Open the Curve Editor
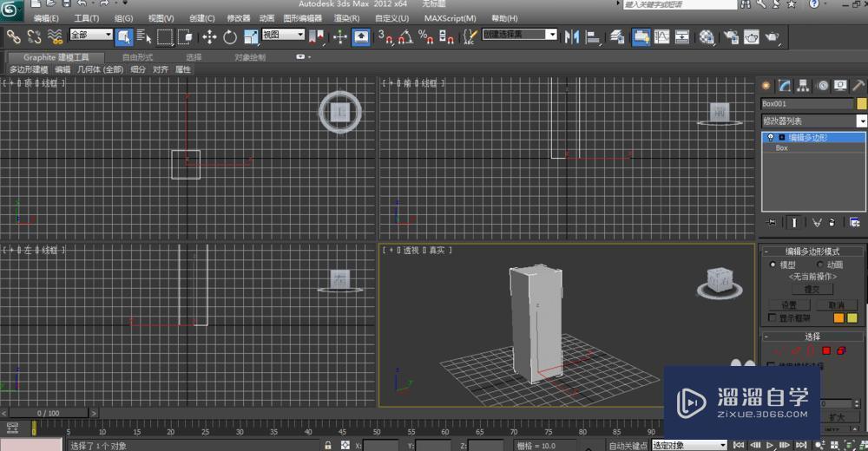Screen dimensions: 868x451 662,36
